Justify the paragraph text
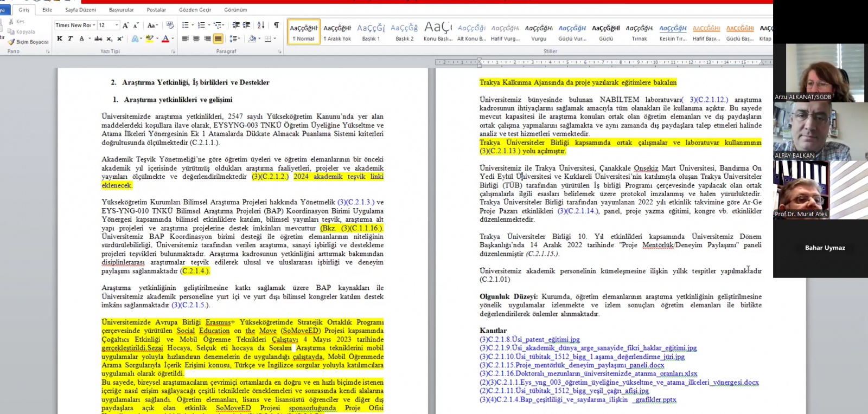This screenshot has height=414, width=868. coord(218,38)
